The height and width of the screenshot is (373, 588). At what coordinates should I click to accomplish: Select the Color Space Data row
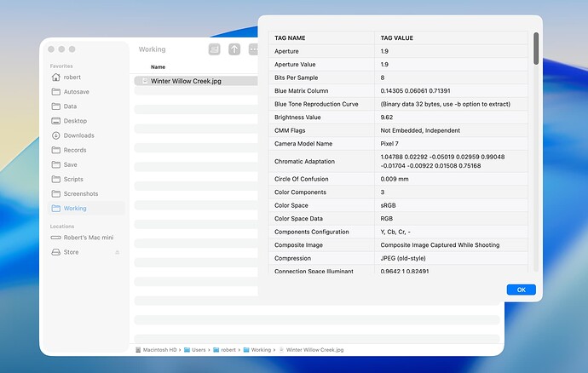click(398, 219)
